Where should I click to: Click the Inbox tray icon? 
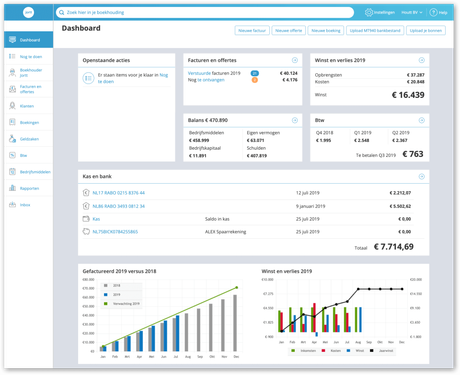12,205
